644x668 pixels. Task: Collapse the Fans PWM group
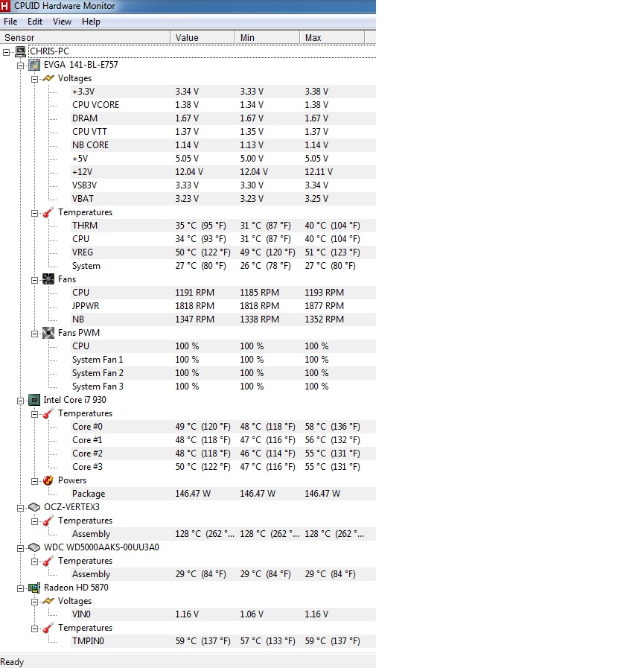(34, 334)
